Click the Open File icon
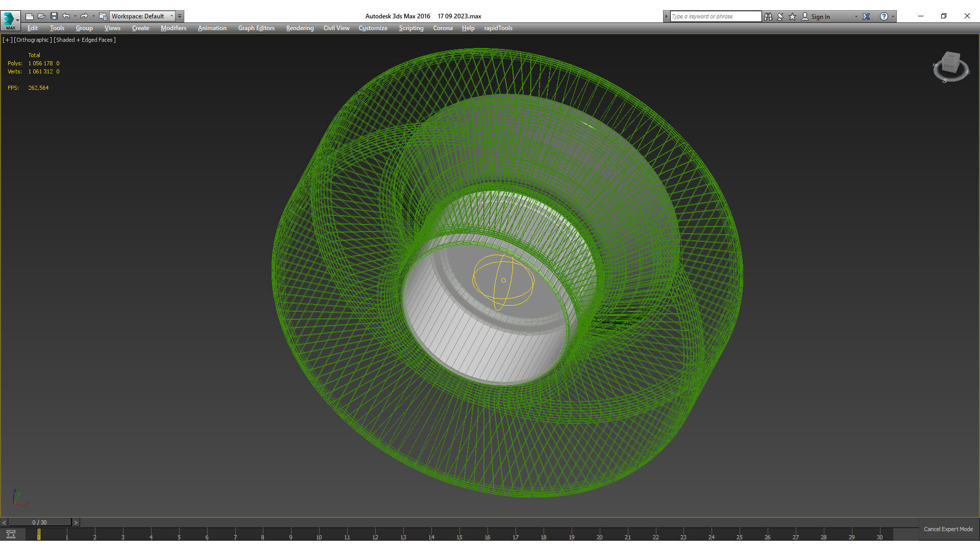Viewport: 980px width, 551px height. (42, 16)
